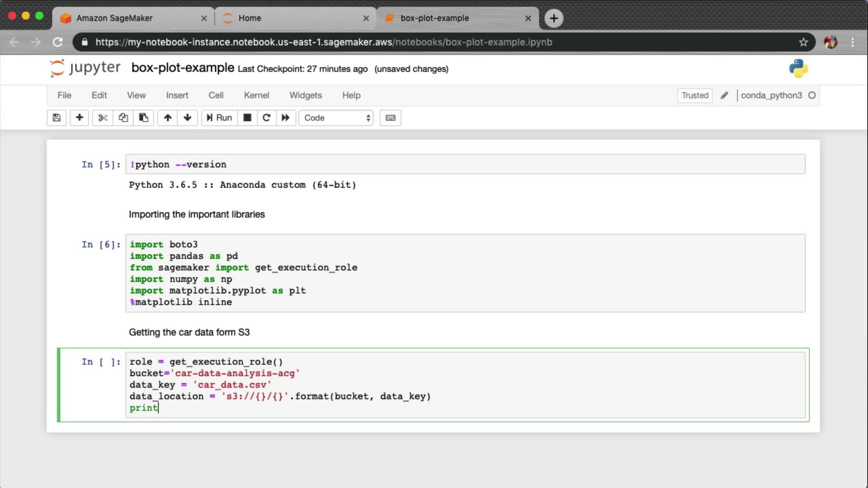Restart the kernel circular arrow icon

pos(266,118)
